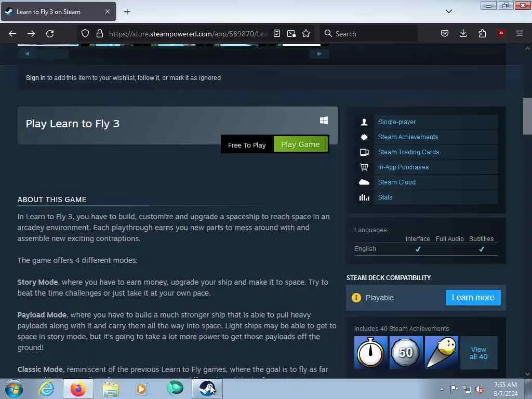Click the In-App Purchases cart icon
This screenshot has height=399, width=532.
click(x=364, y=167)
